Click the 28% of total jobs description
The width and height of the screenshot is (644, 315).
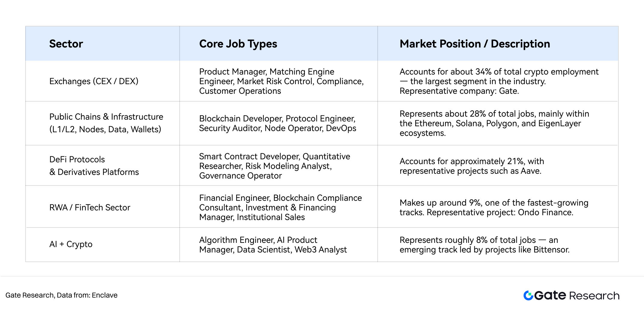pyautogui.click(x=494, y=123)
